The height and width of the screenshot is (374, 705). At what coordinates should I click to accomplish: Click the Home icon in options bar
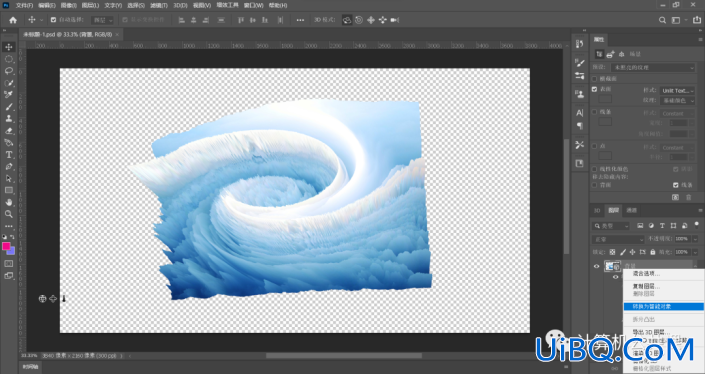click(x=13, y=20)
